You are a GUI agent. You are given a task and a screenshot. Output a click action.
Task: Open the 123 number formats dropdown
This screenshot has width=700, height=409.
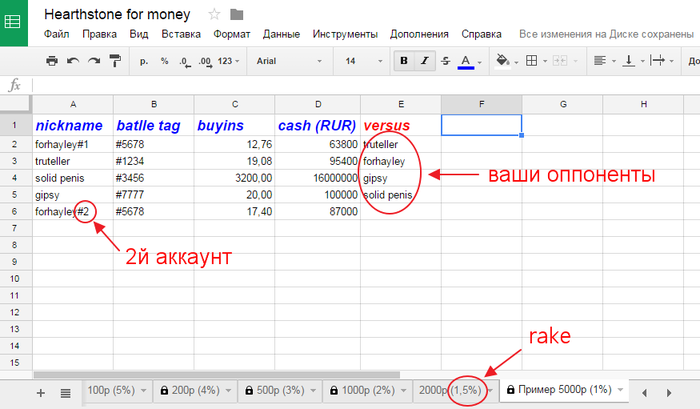[x=229, y=61]
